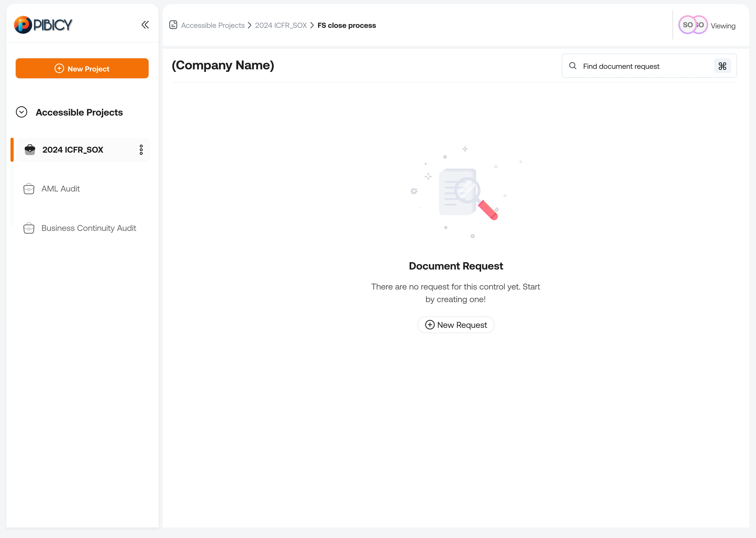Image resolution: width=756 pixels, height=538 pixels.
Task: Create a New Project
Action: point(82,69)
